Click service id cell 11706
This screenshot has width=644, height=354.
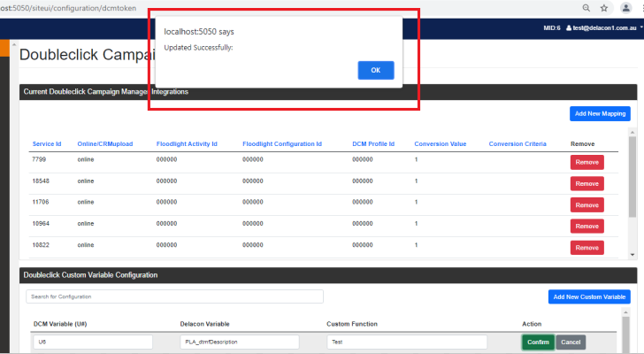pos(41,202)
